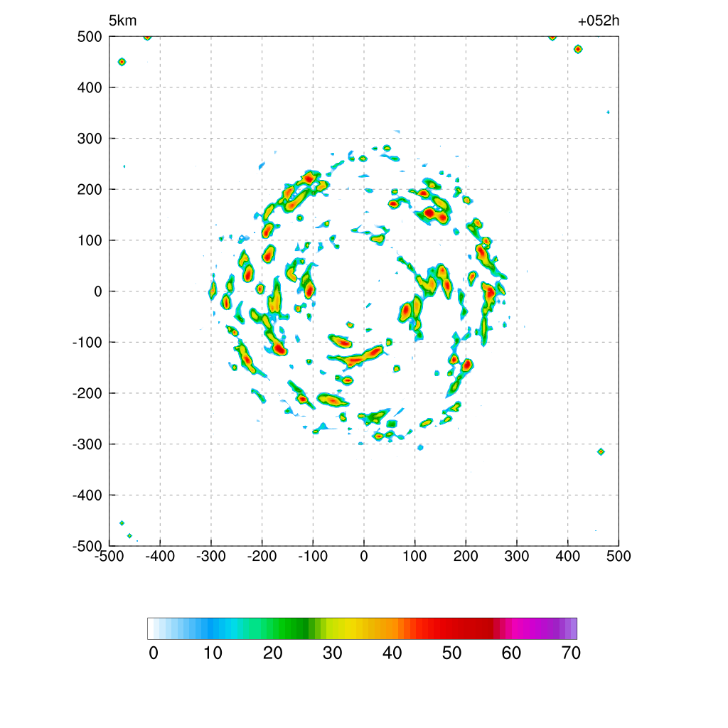The width and height of the screenshot is (728, 728).
Task: Pick x-axis tick label "200"
Action: 466,556
